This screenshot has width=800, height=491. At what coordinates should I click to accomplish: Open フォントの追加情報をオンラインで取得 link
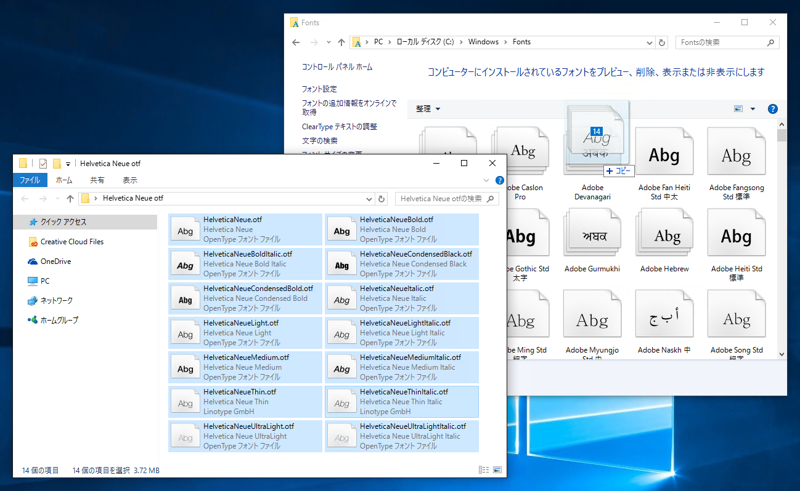(x=348, y=107)
